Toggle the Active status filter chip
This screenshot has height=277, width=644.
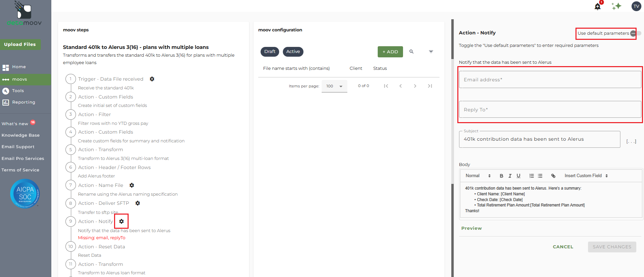(293, 52)
